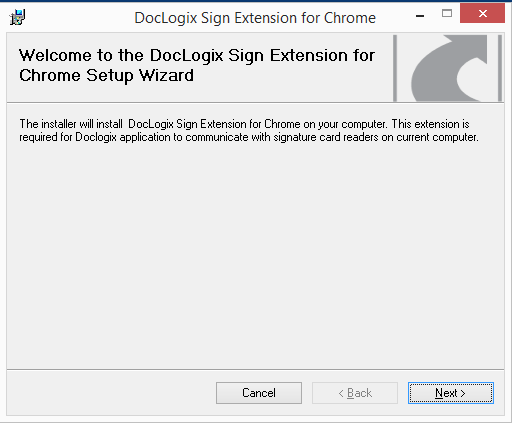Open the installer system menu icon
Viewport: 512px width, 423px height.
click(x=17, y=17)
